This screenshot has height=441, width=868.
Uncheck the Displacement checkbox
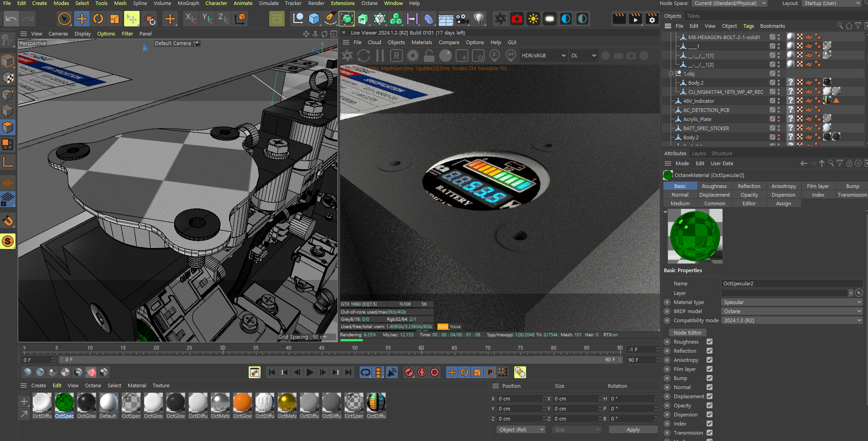[x=709, y=396]
